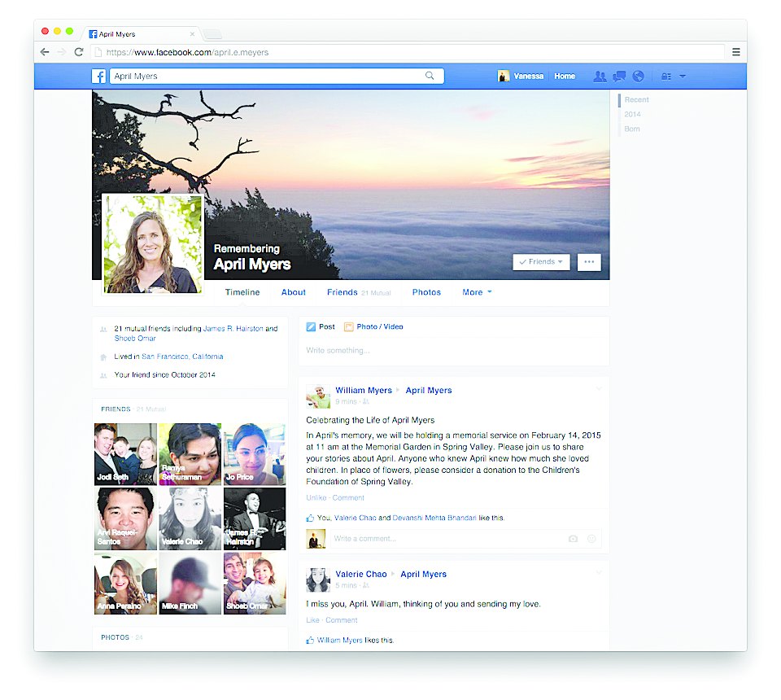Switch to the Photos tab
Viewport: 781px width, 700px height.
coord(426,292)
